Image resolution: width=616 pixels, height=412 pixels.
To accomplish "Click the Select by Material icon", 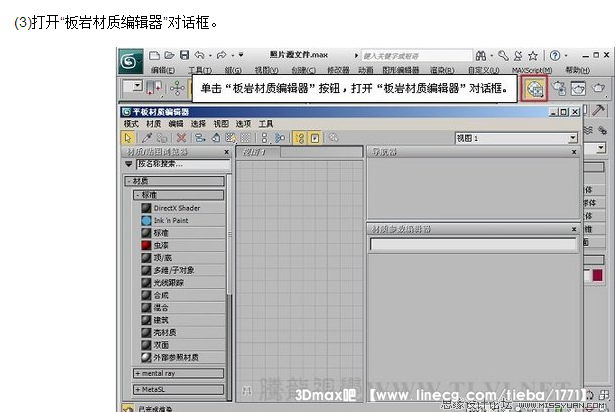I will click(x=334, y=138).
